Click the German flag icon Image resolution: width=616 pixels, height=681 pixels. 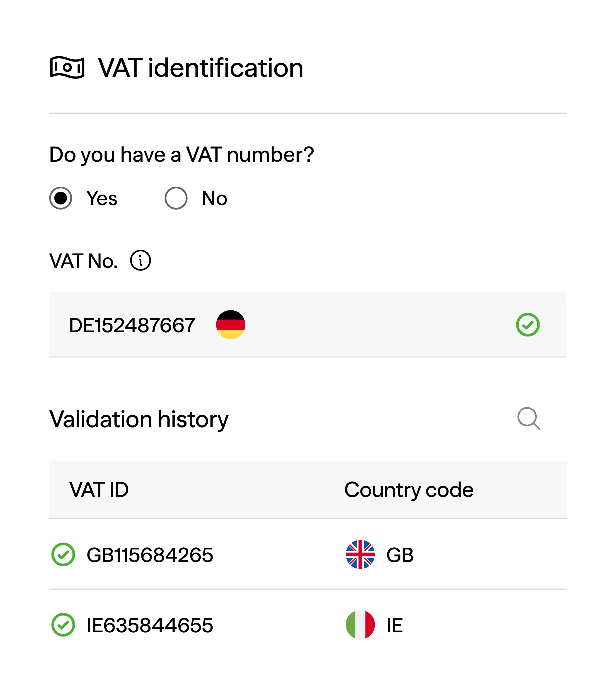(x=230, y=325)
